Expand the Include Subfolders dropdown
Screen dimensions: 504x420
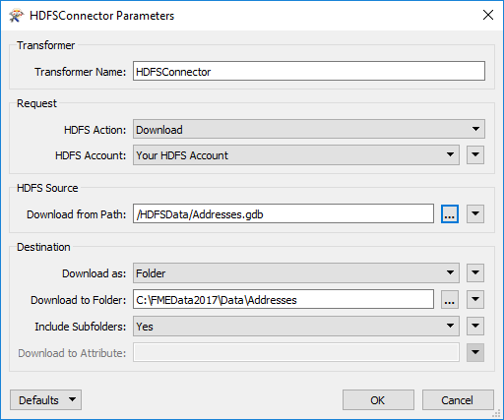[296, 326]
